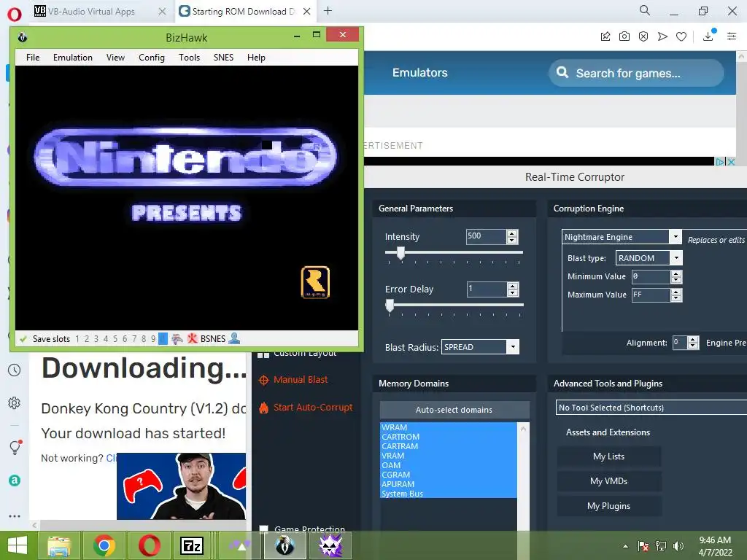Click the Intensity slider handle
The height and width of the screenshot is (560, 747).
point(400,253)
